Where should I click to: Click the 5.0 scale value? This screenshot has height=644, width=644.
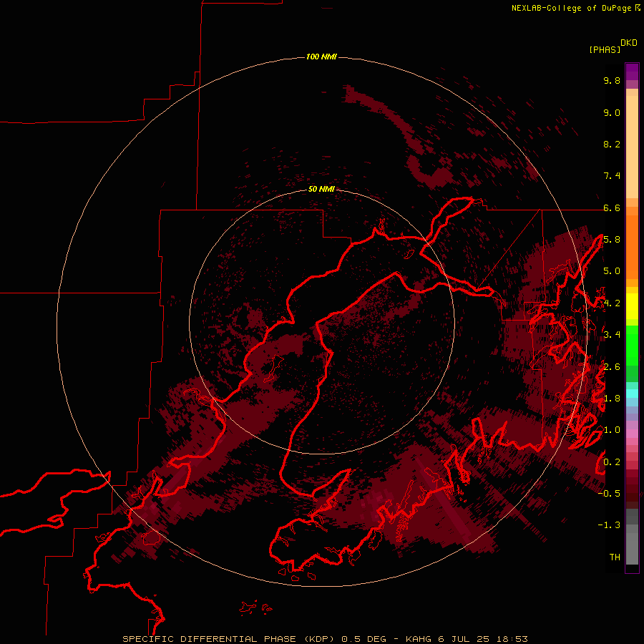tap(612, 271)
